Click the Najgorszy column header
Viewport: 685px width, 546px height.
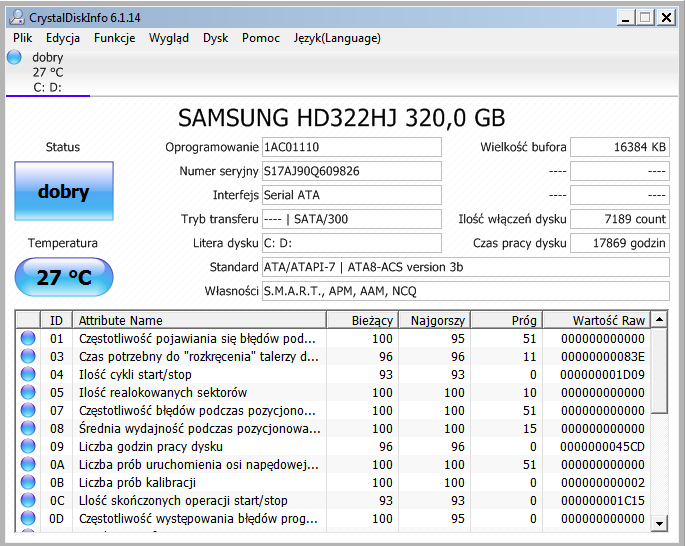click(435, 321)
